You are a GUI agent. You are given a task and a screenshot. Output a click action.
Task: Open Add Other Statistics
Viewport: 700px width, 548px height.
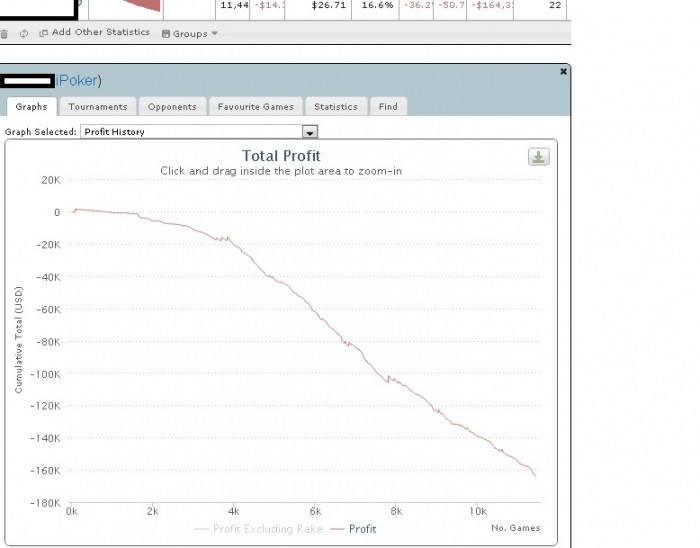click(94, 33)
